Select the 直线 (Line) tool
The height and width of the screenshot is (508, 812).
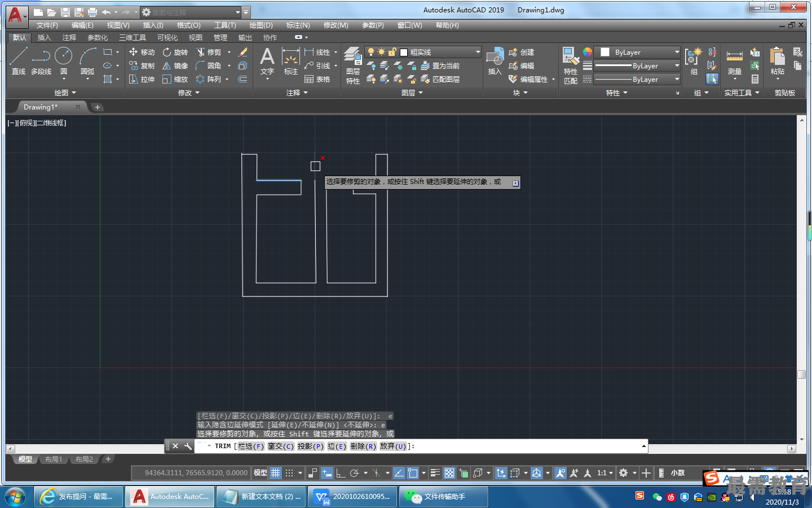19,61
